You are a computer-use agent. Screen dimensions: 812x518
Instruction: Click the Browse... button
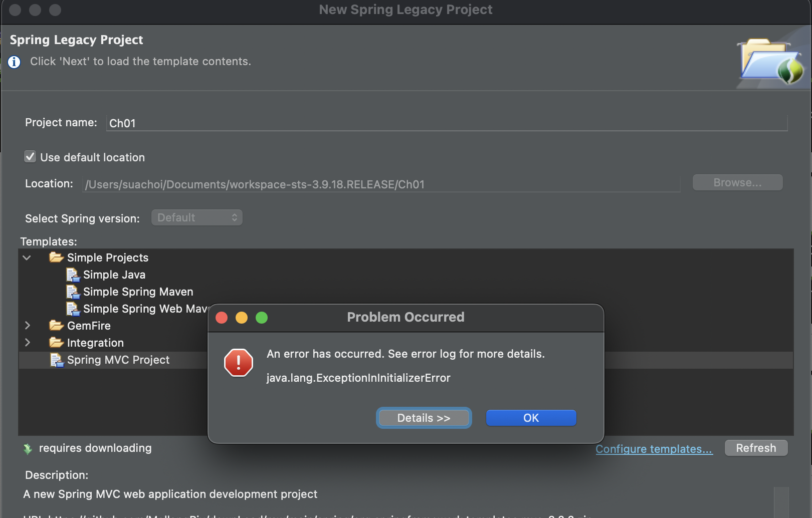click(x=737, y=182)
